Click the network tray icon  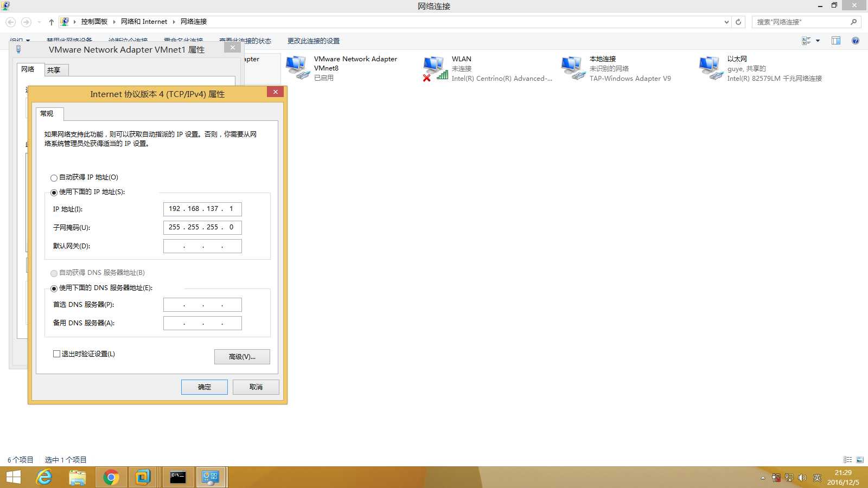point(789,478)
